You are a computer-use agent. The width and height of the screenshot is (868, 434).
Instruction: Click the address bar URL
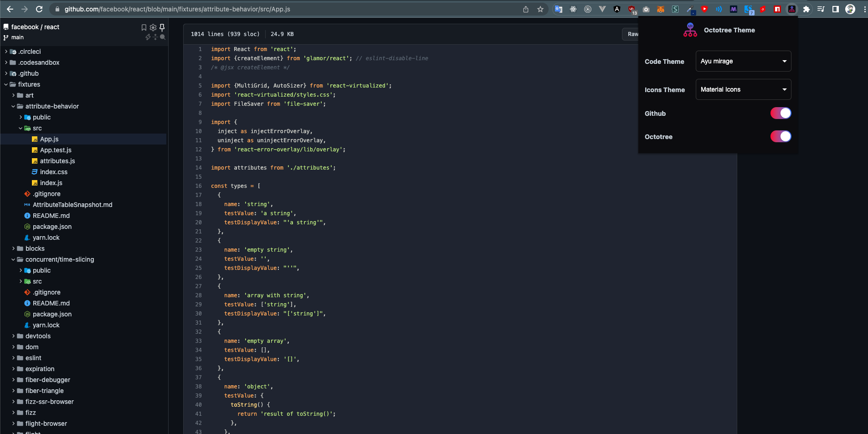point(177,9)
